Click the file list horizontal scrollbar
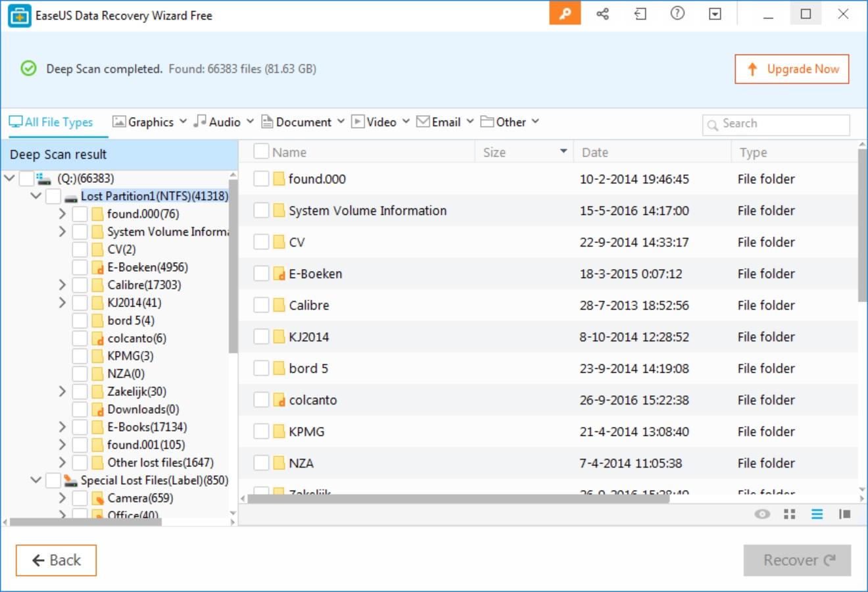The width and height of the screenshot is (868, 592). [x=458, y=499]
